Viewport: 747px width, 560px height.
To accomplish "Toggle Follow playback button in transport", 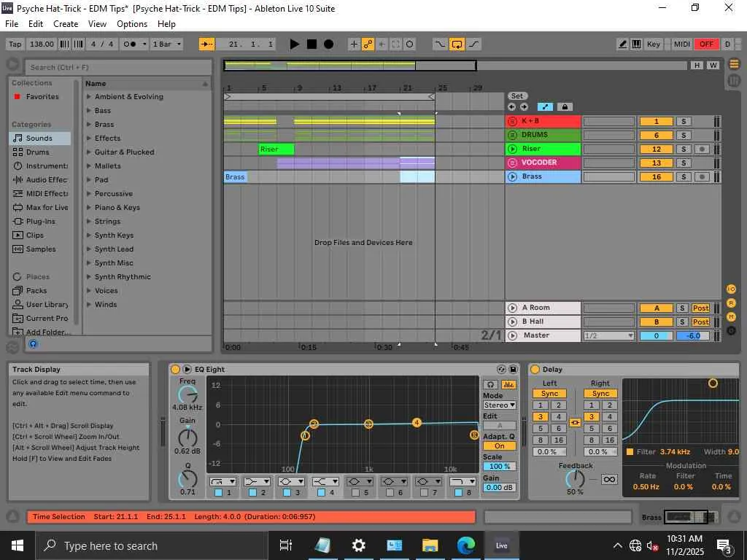I will (206, 44).
